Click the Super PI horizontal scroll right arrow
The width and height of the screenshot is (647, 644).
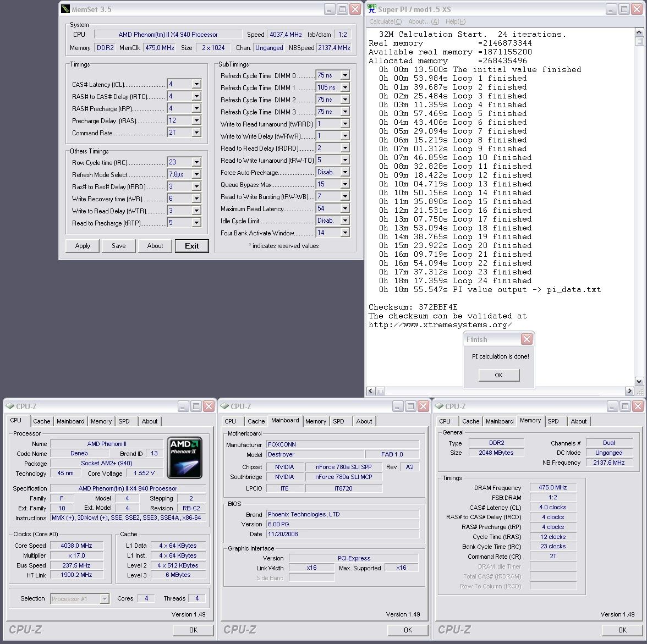629,390
